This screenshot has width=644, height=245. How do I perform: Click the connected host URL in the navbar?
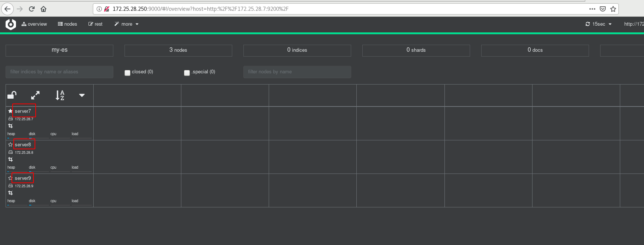pos(634,24)
